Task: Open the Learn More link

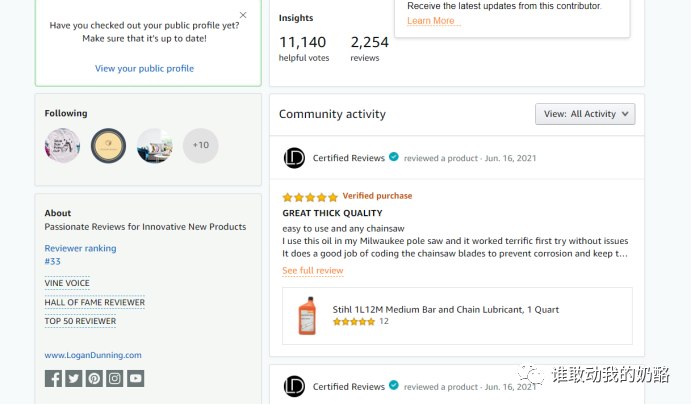Action: pyautogui.click(x=431, y=21)
